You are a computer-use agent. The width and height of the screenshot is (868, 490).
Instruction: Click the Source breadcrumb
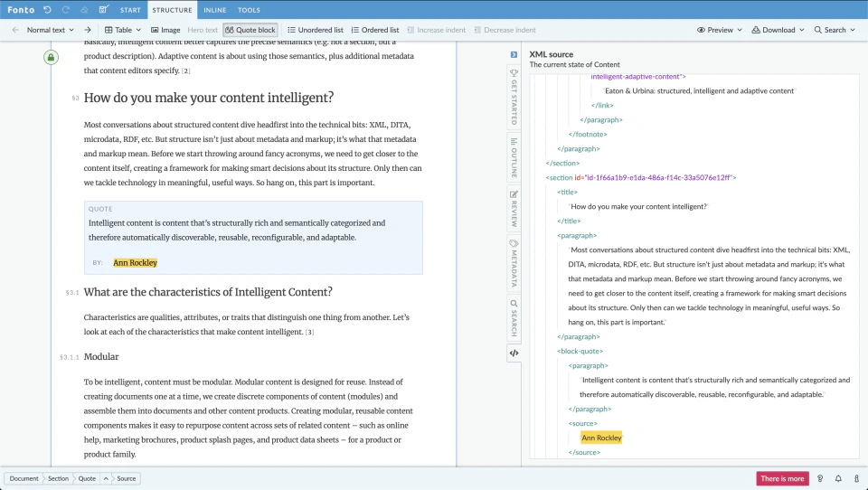coord(127,478)
